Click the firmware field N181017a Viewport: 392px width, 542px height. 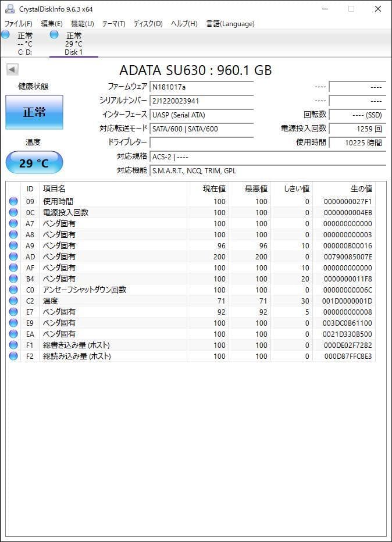(202, 87)
